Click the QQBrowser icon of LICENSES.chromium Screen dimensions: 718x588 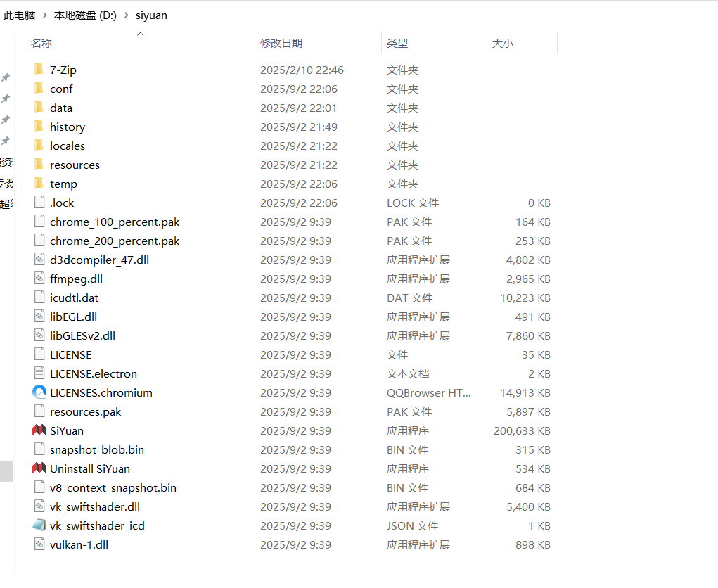coord(39,392)
